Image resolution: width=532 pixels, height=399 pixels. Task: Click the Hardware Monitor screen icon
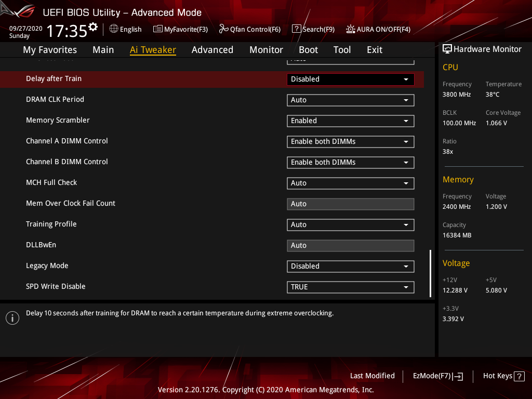[447, 49]
